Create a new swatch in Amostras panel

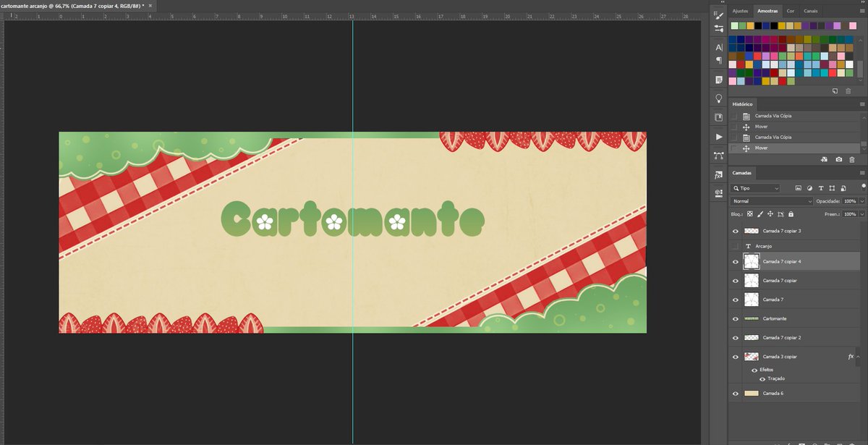point(835,91)
